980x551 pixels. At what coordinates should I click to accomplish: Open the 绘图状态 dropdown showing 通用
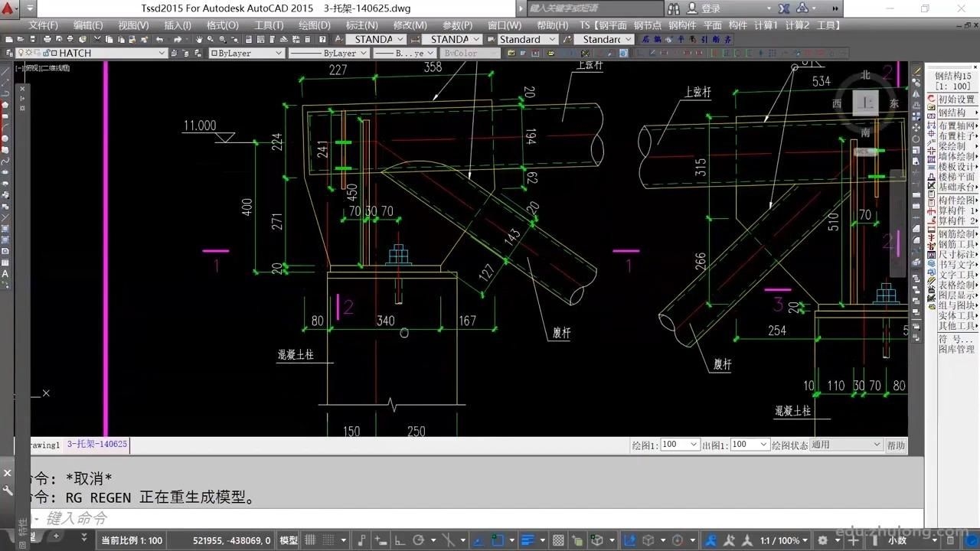(x=846, y=445)
